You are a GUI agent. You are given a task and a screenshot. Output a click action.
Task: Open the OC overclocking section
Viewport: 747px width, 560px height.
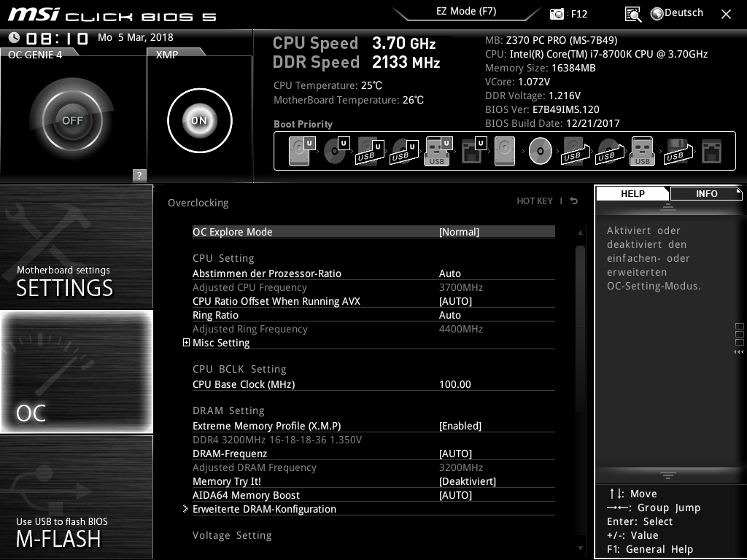click(76, 371)
